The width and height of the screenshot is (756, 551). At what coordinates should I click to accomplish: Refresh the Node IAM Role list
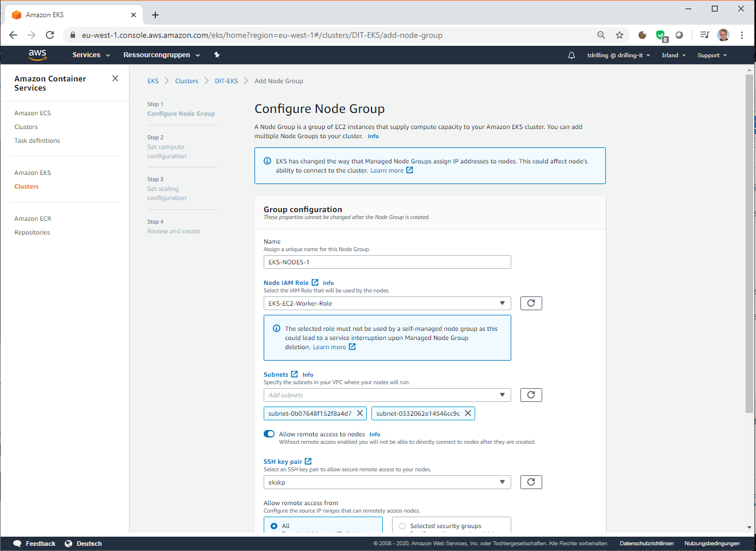tap(531, 303)
